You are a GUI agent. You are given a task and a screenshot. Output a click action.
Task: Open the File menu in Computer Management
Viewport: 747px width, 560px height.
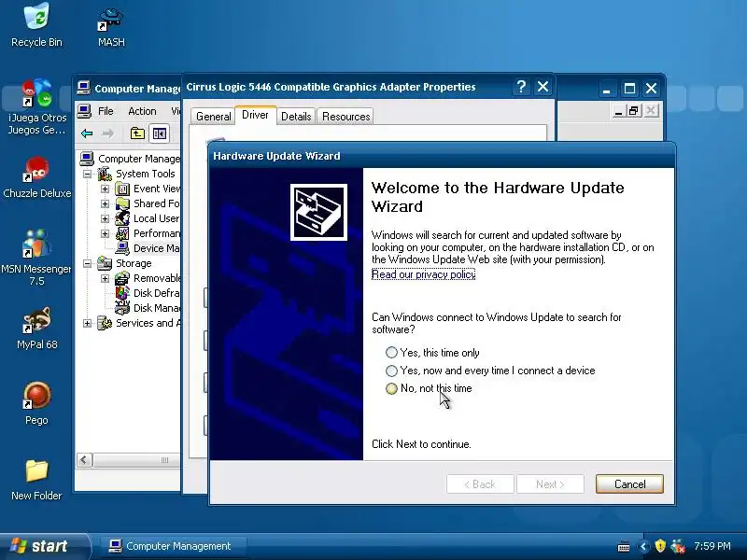coord(106,111)
